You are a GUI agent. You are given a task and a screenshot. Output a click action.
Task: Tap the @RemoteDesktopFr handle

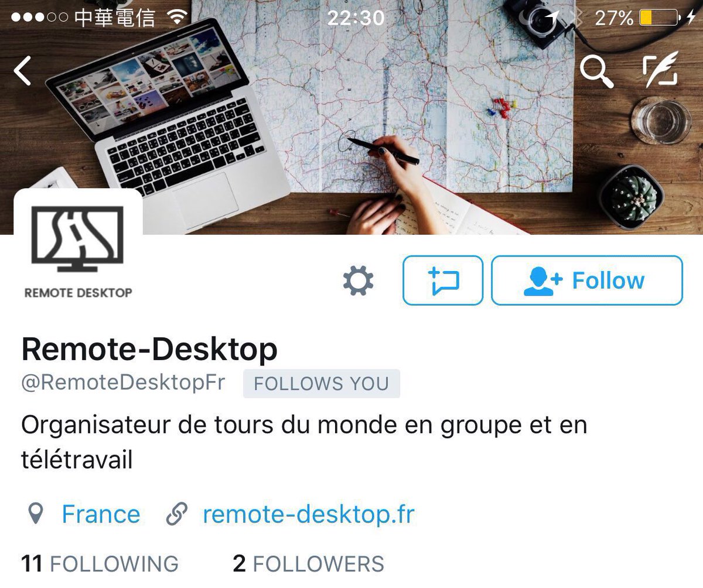[123, 382]
